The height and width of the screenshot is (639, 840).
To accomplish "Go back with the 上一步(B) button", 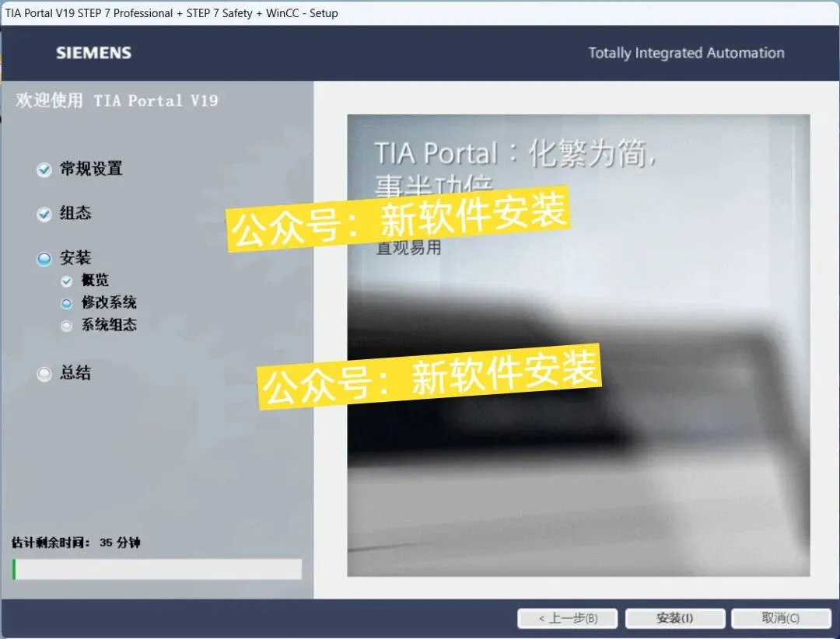I will point(567,618).
